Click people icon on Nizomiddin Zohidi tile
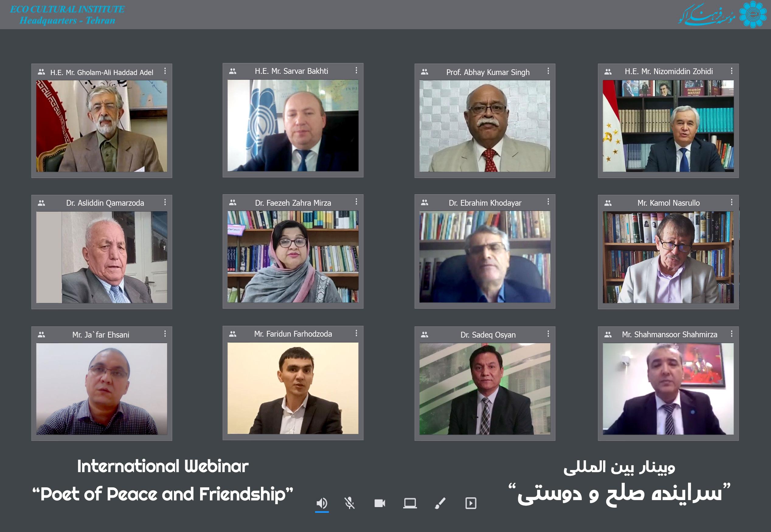771x532 pixels. click(x=608, y=72)
